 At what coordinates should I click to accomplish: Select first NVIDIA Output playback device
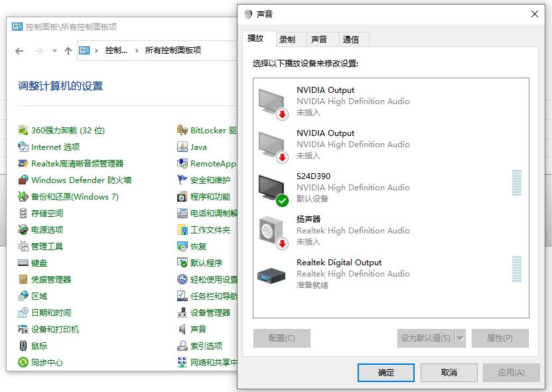pyautogui.click(x=391, y=101)
